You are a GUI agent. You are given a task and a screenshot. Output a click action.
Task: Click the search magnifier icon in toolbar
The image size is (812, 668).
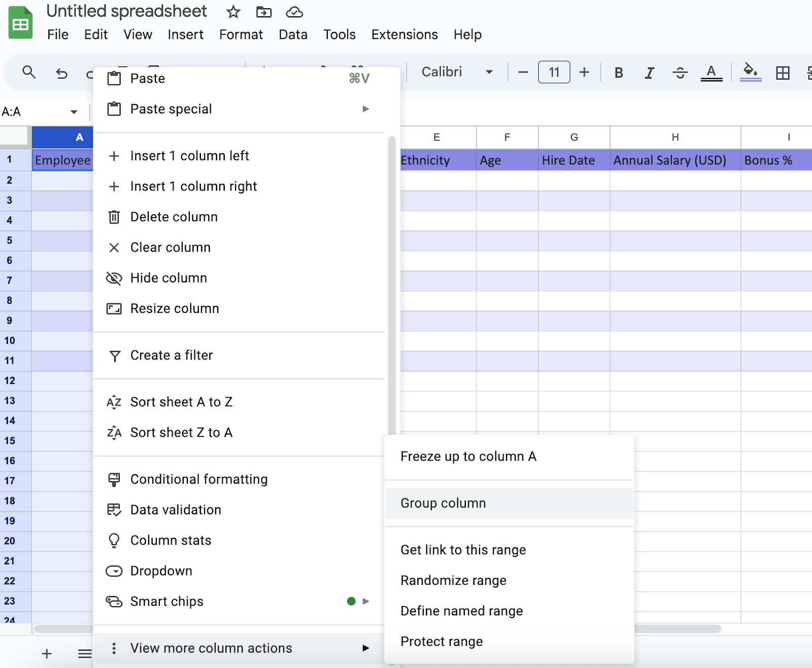[29, 73]
